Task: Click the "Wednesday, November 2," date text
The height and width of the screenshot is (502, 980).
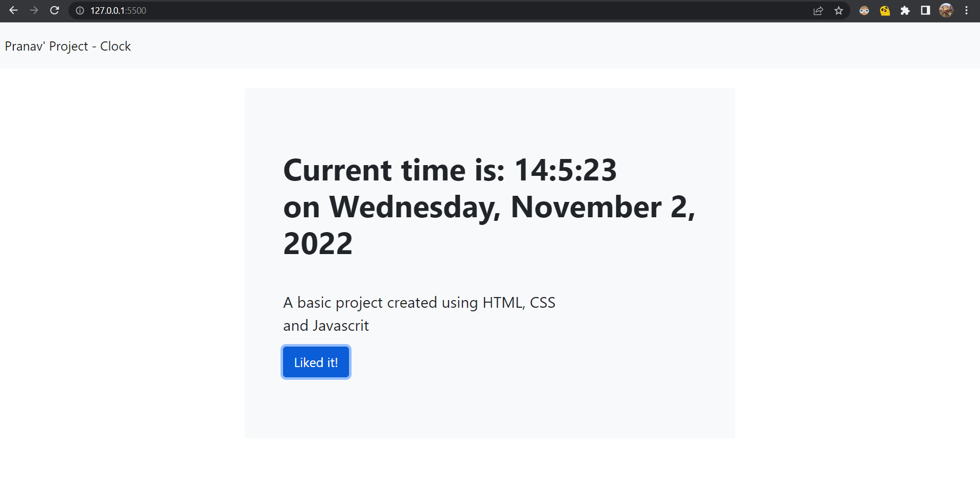Action: [512, 207]
